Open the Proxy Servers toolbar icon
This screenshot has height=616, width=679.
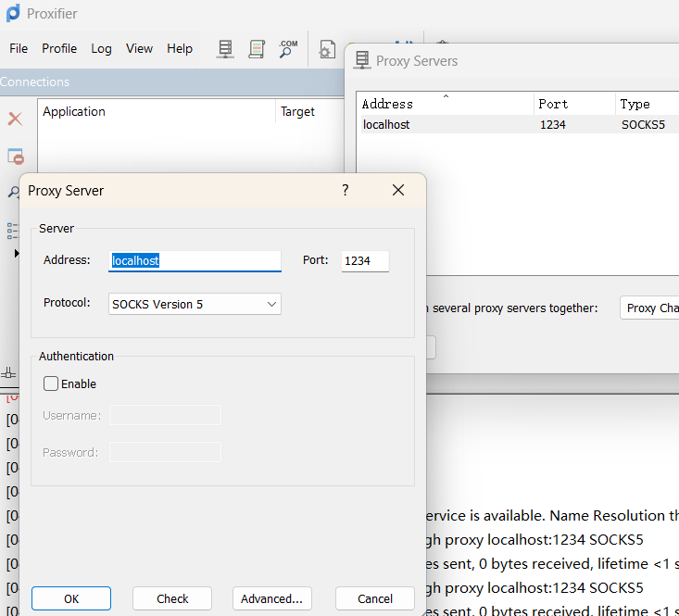(x=225, y=49)
